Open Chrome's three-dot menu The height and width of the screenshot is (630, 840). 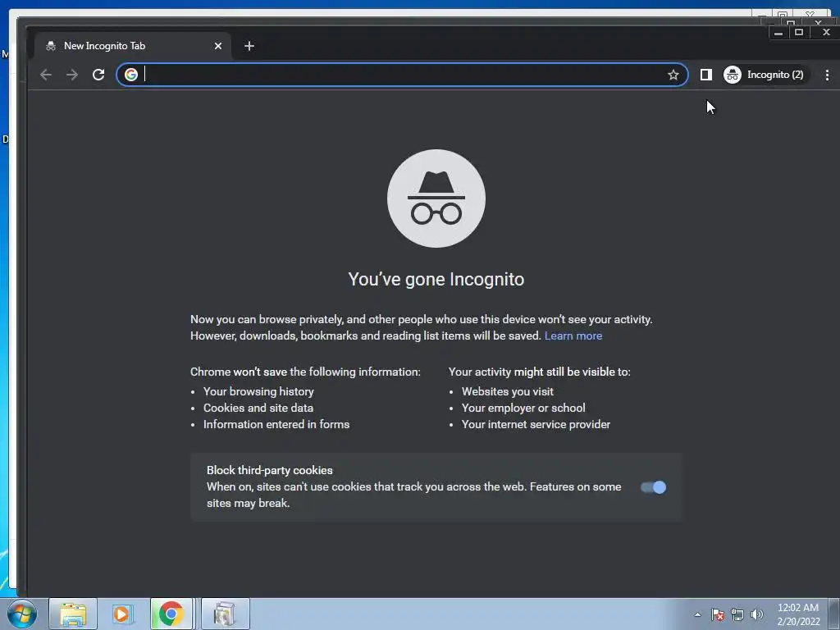[827, 75]
